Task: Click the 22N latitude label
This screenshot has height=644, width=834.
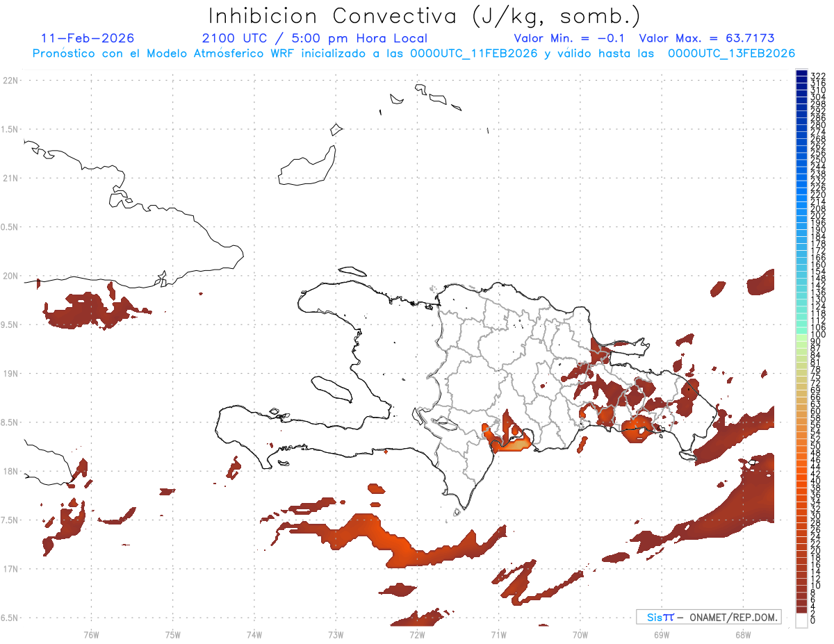Action: (x=10, y=81)
